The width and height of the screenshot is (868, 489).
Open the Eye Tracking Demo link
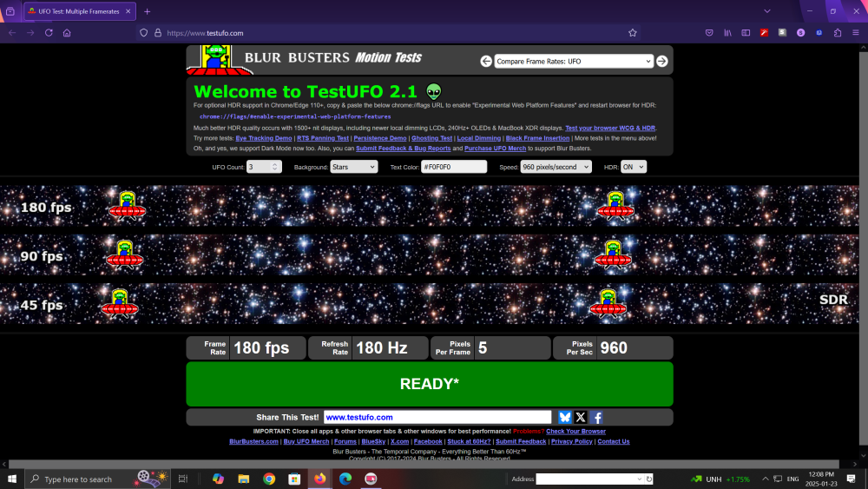[x=263, y=138]
